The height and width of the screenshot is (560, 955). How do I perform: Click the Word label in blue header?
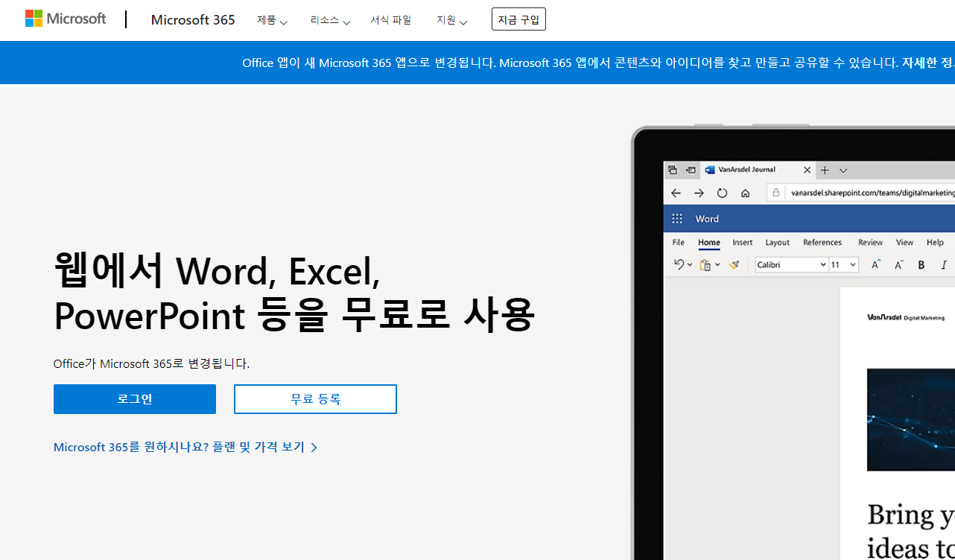[707, 219]
